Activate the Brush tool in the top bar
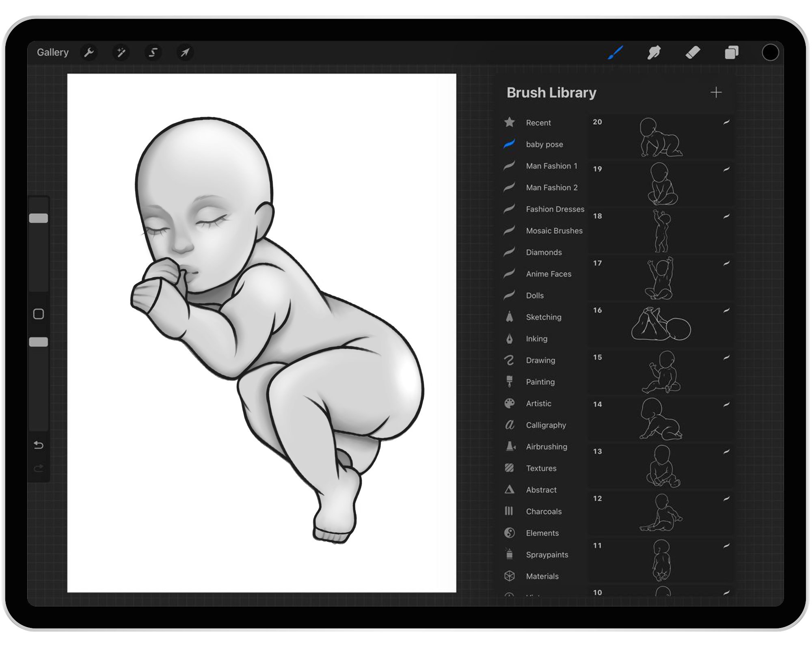Image resolution: width=812 pixels, height=645 pixels. tap(615, 52)
